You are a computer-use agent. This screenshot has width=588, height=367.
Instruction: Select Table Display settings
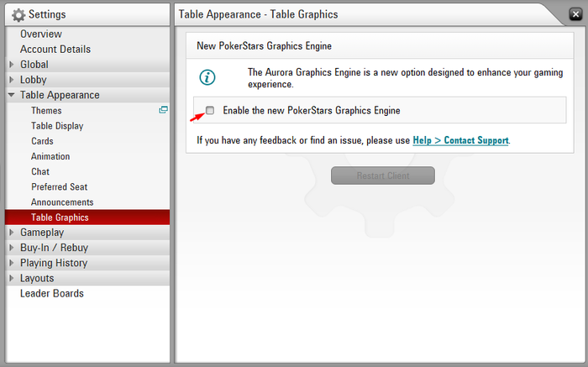coord(57,126)
